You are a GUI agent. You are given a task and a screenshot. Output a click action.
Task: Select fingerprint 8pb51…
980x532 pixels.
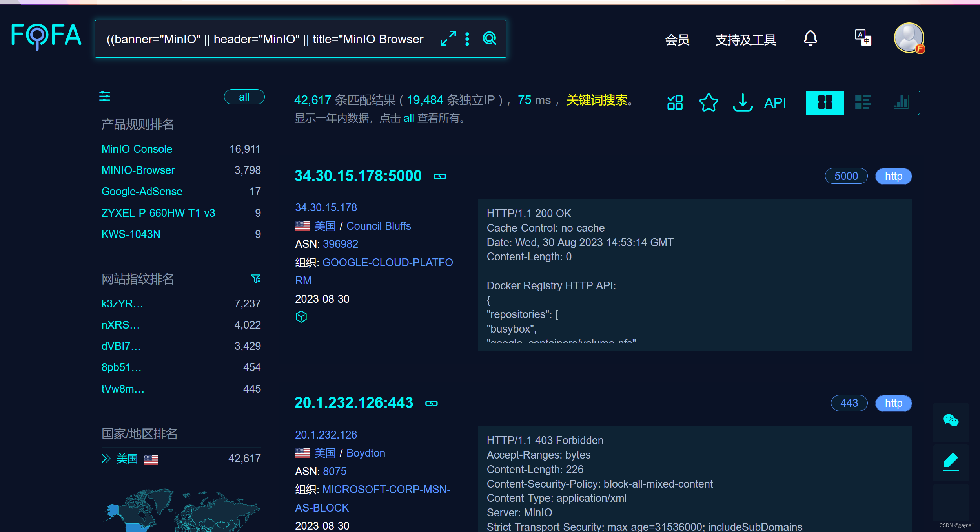tap(122, 367)
